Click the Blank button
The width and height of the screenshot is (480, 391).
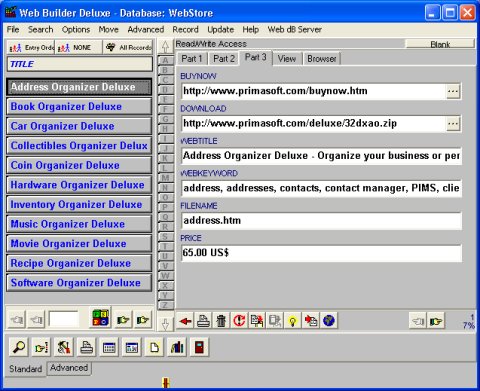tap(440, 44)
